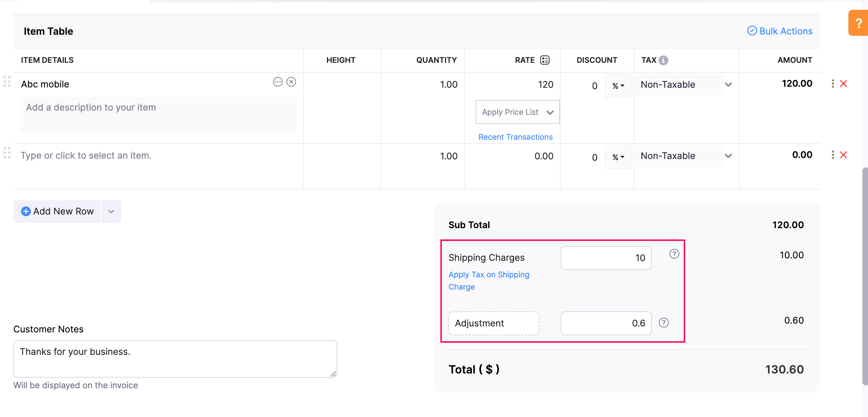Open the rate column settings icon
Image resolution: width=868 pixels, height=417 pixels.
[x=545, y=60]
